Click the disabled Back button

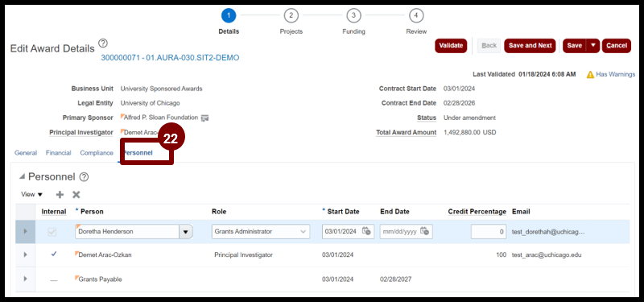[x=489, y=45]
